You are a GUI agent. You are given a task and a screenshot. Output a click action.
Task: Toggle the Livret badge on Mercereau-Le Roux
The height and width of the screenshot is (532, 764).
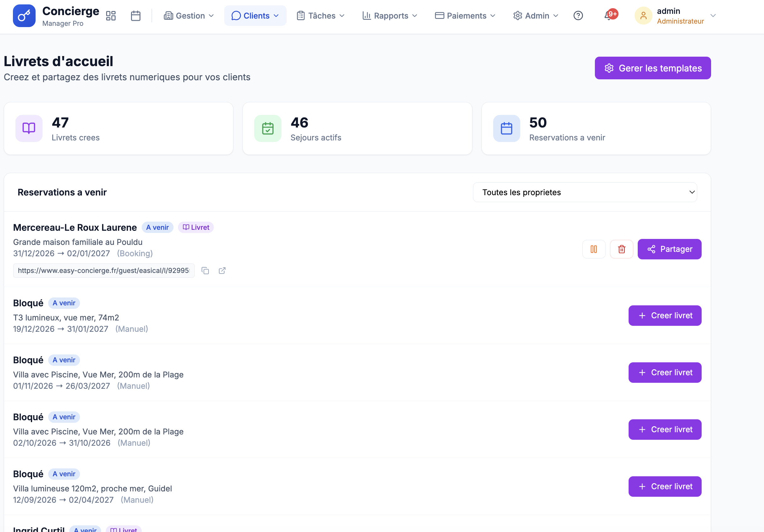[196, 227]
